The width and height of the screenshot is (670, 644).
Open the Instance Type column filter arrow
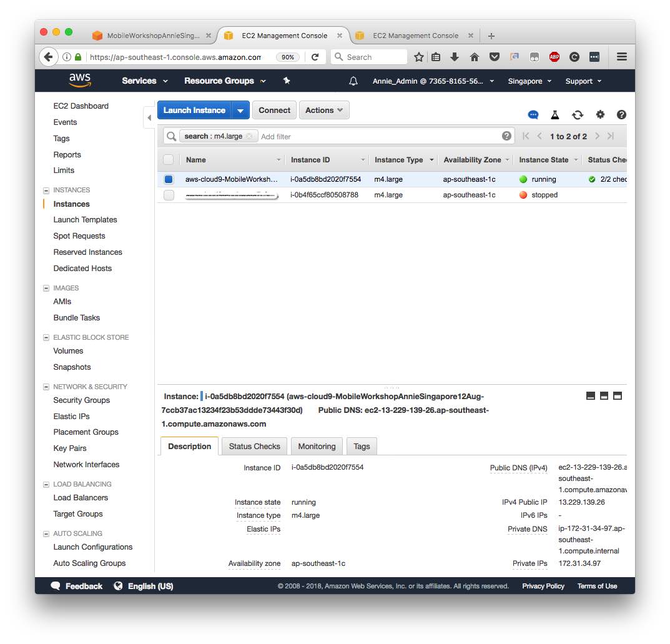pos(431,160)
